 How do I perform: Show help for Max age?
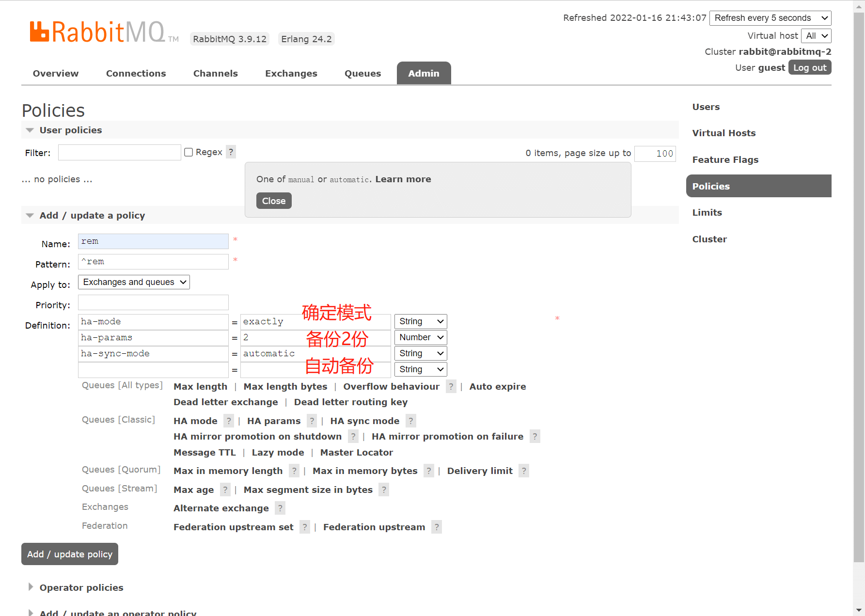(x=225, y=490)
